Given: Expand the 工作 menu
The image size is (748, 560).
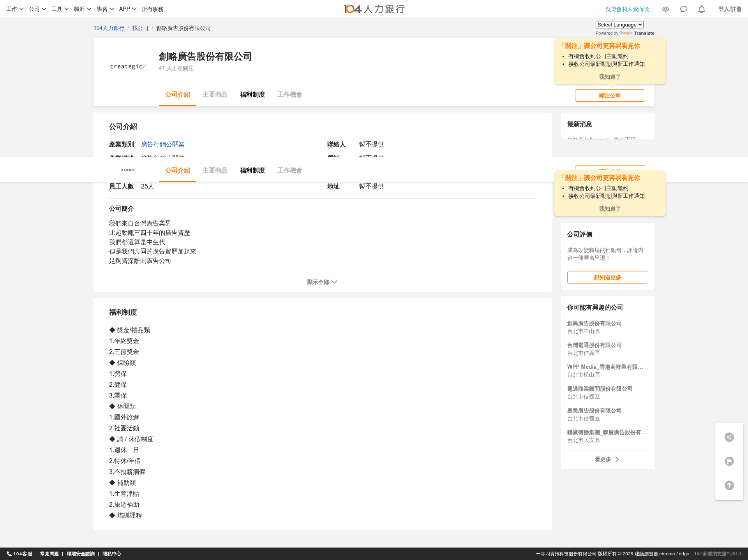Looking at the screenshot, I should click(15, 9).
